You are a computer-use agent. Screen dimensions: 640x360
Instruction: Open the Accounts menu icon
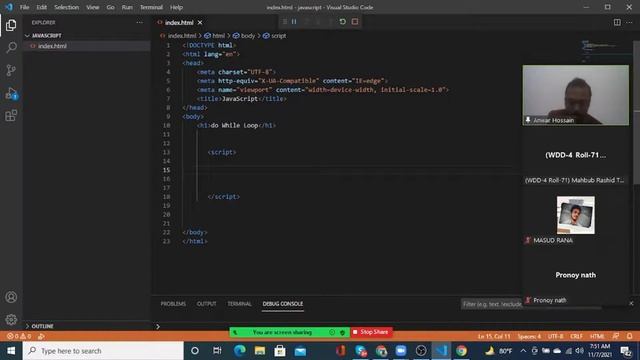[x=11, y=297]
